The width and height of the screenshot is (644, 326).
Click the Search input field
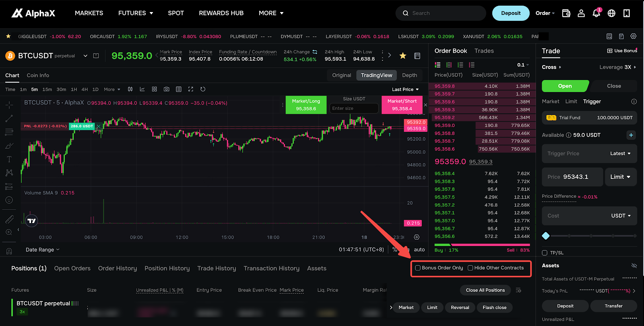tap(441, 13)
